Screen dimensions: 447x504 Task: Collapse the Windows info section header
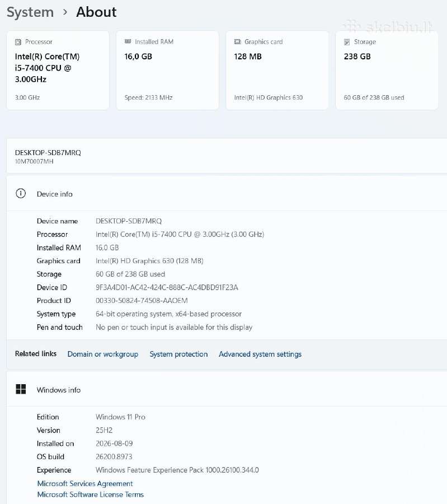[227, 390]
